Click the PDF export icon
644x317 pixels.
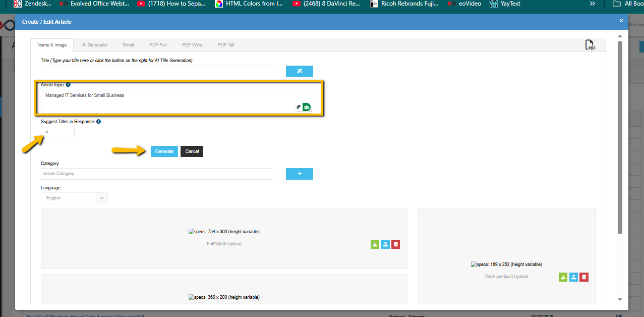pyautogui.click(x=590, y=45)
